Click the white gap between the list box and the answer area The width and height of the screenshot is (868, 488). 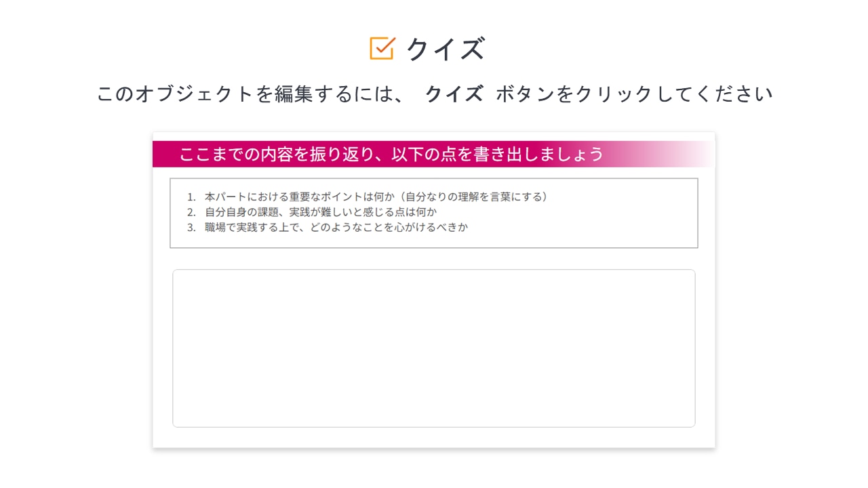pos(434,259)
